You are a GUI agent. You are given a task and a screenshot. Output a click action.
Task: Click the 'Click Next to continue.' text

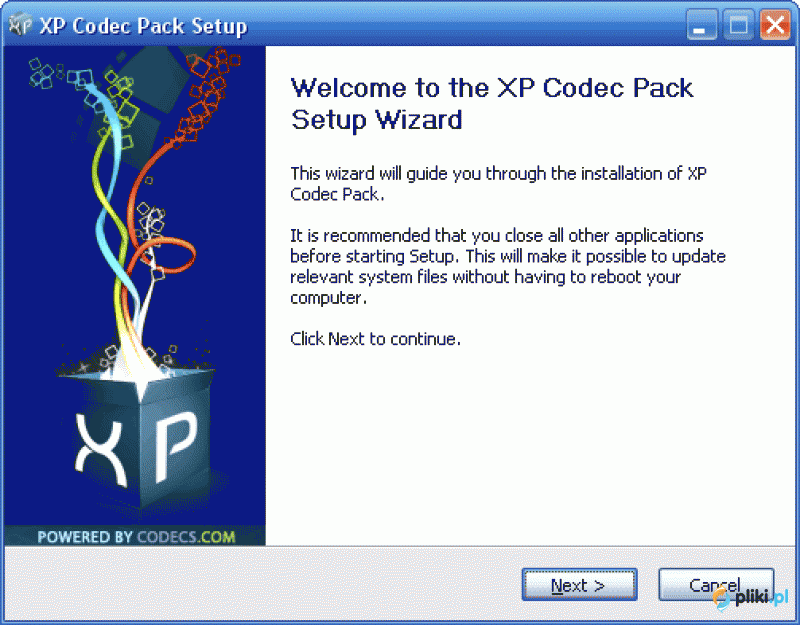376,339
